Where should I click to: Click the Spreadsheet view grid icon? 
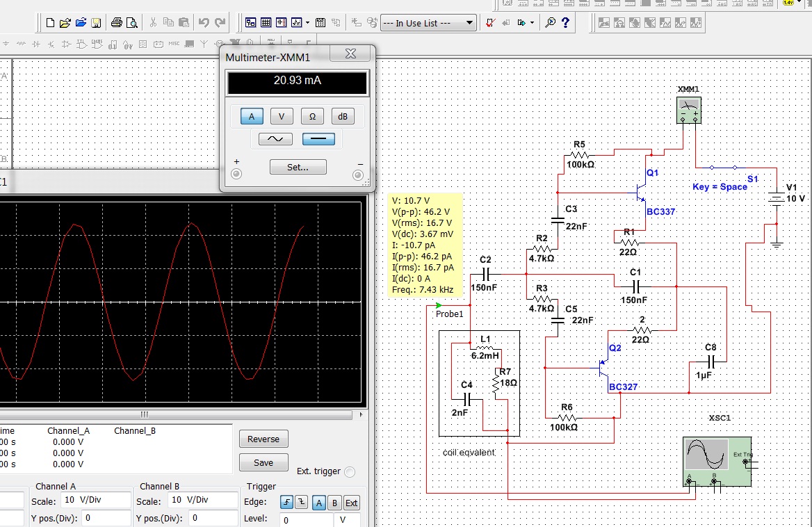pos(266,23)
